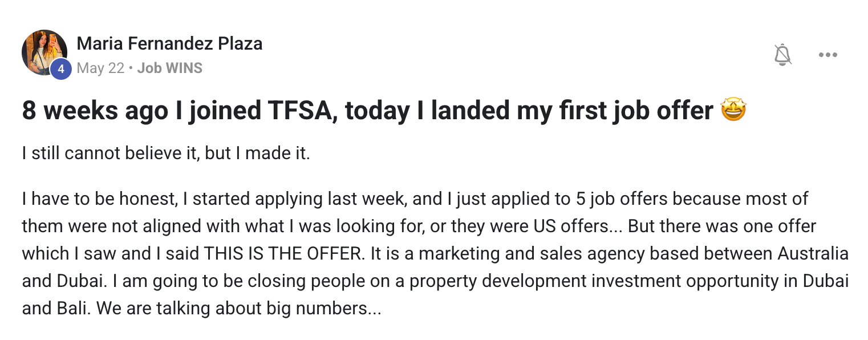Click the May 22 post date
868x340 pixels.
click(100, 68)
